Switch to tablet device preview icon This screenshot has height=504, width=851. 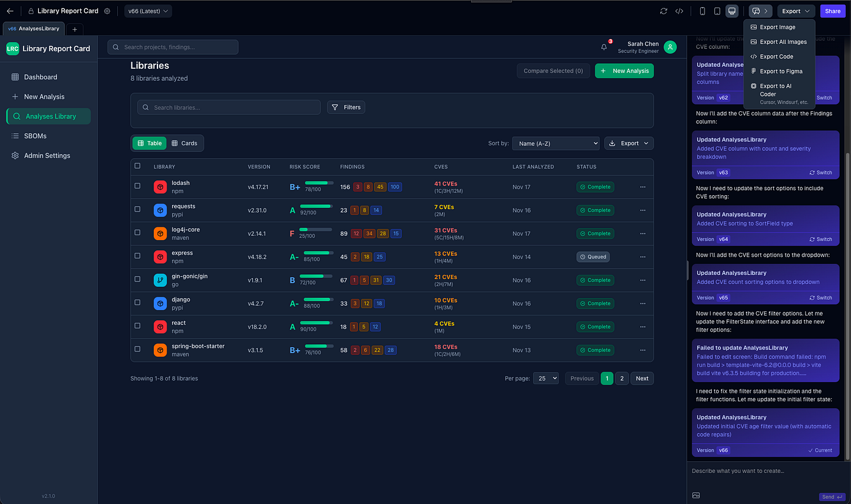point(717,11)
